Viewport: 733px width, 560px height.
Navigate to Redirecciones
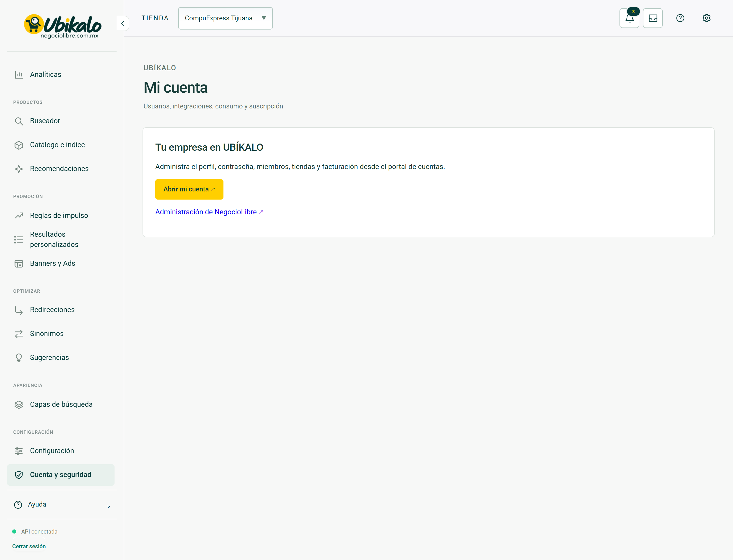click(x=61, y=310)
